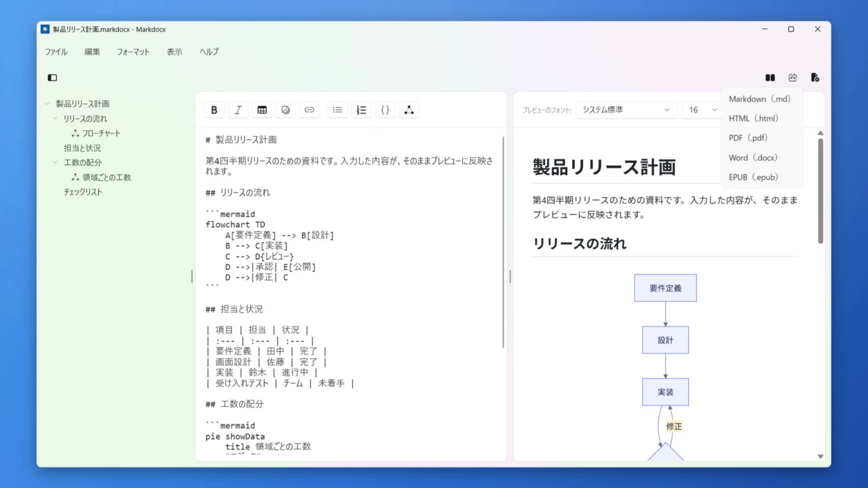The image size is (868, 488).
Task: Create a numbered list
Action: point(361,110)
